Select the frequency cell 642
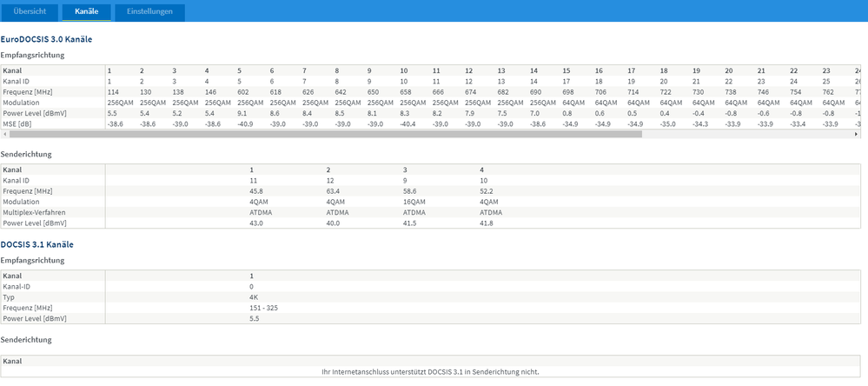 (x=341, y=92)
